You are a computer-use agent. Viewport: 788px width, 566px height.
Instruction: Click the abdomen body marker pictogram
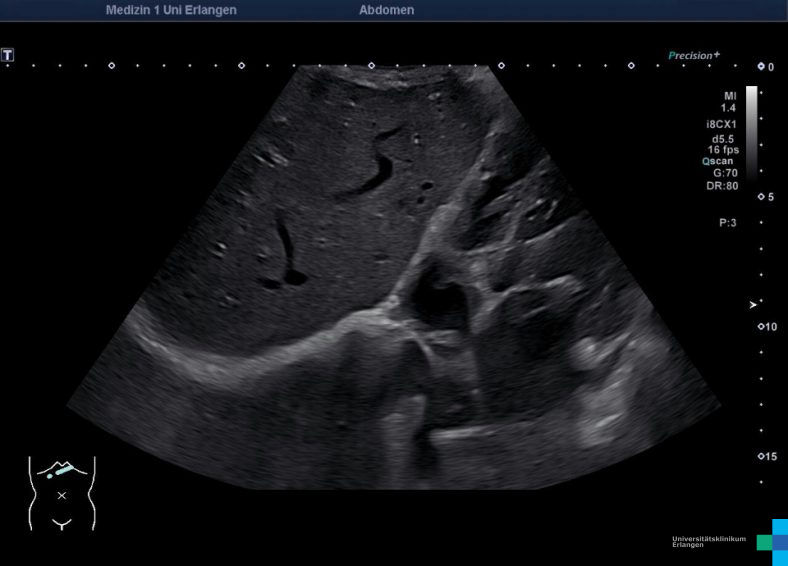[62, 492]
